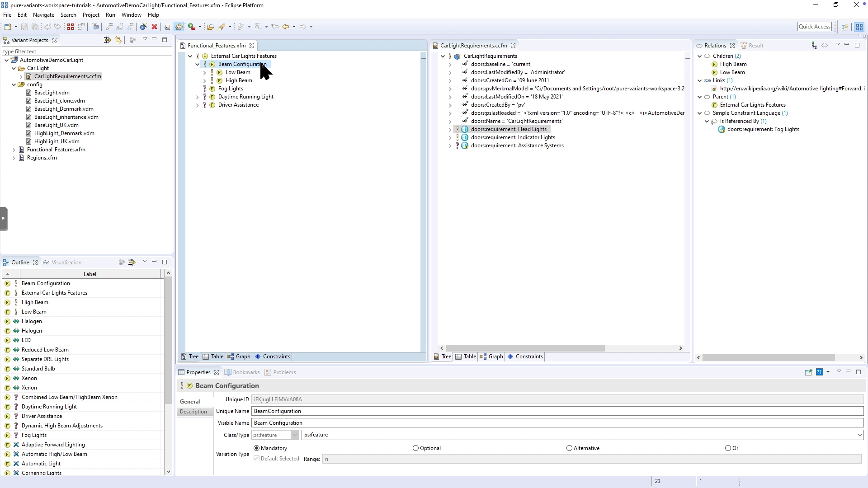Select the Alternative variation type
Screen dimensions: 868x488
pos(569,448)
